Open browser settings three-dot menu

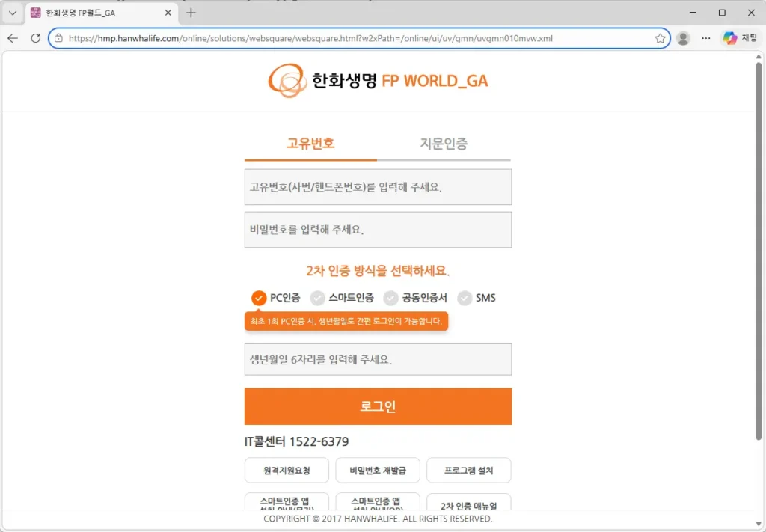click(x=706, y=38)
